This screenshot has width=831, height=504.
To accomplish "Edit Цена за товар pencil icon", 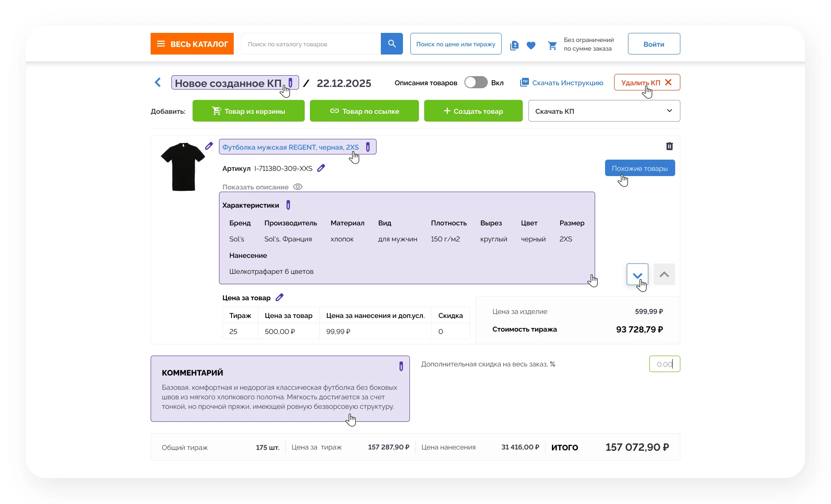I will [x=280, y=297].
